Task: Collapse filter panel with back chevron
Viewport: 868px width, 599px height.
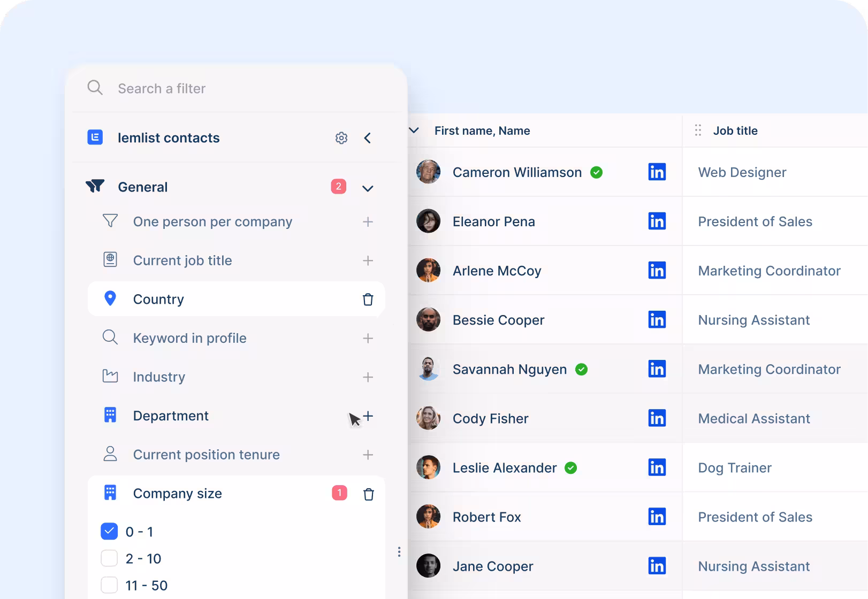Action: click(x=368, y=138)
